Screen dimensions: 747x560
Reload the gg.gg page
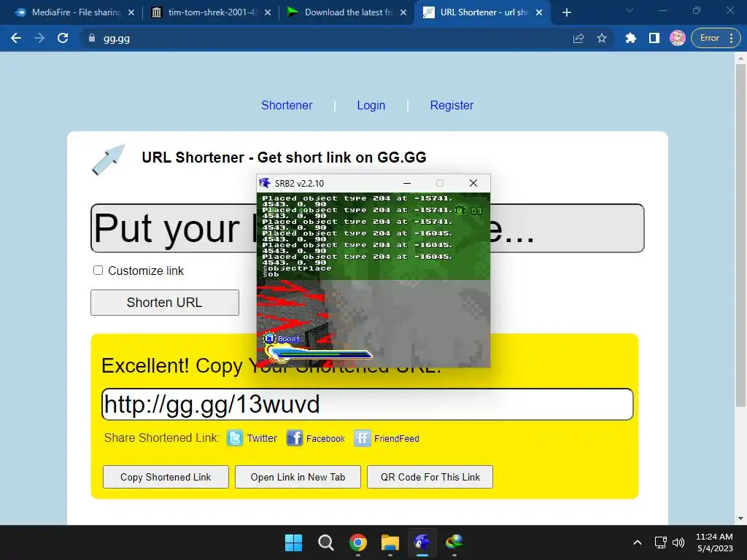(63, 38)
